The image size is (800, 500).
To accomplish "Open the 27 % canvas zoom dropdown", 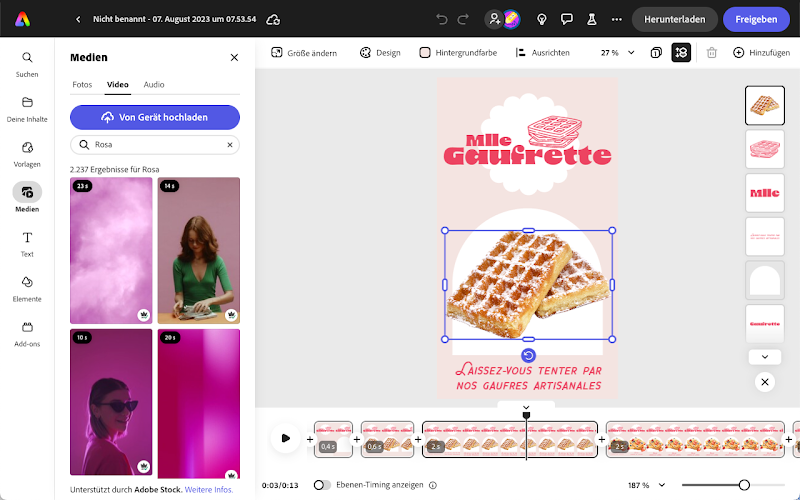I will (617, 53).
